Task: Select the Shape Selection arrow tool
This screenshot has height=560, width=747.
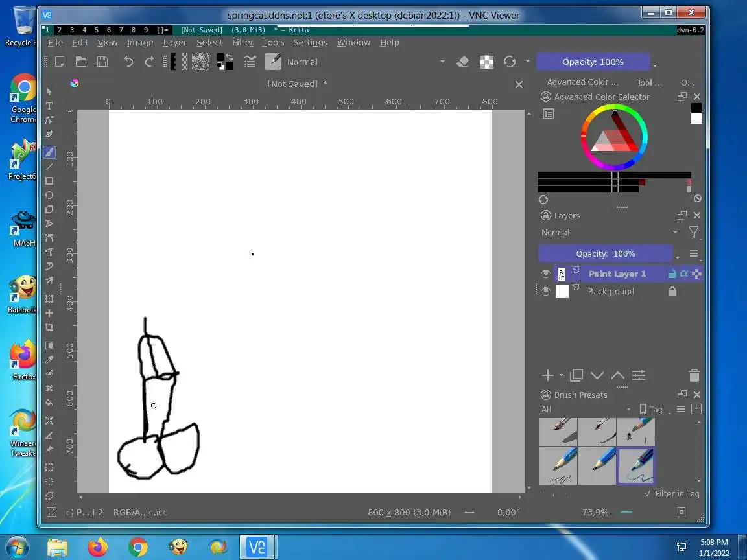Action: [x=49, y=91]
